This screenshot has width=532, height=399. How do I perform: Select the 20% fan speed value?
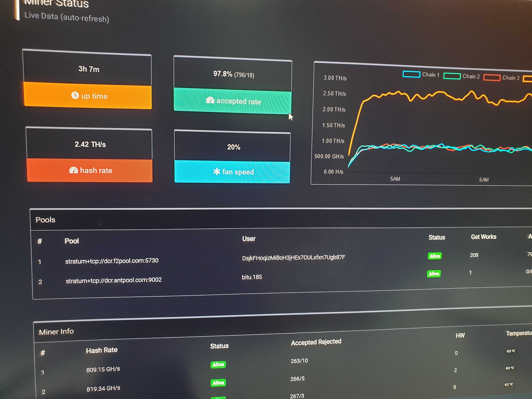(234, 147)
